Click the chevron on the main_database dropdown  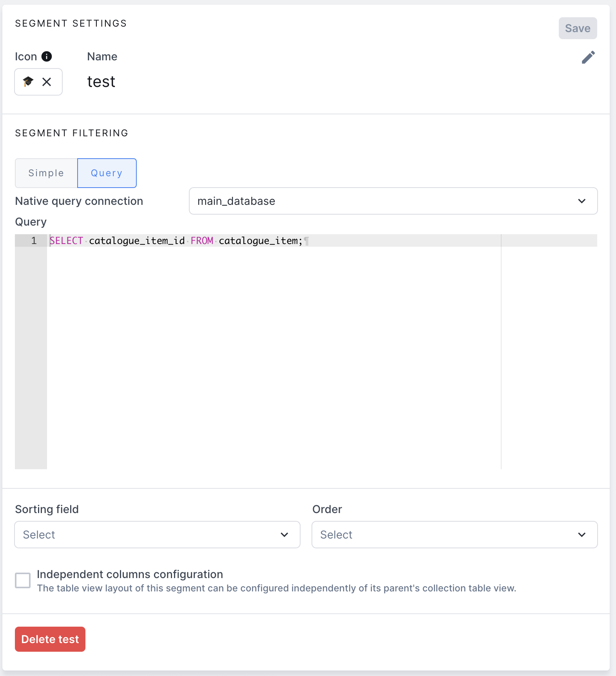582,201
